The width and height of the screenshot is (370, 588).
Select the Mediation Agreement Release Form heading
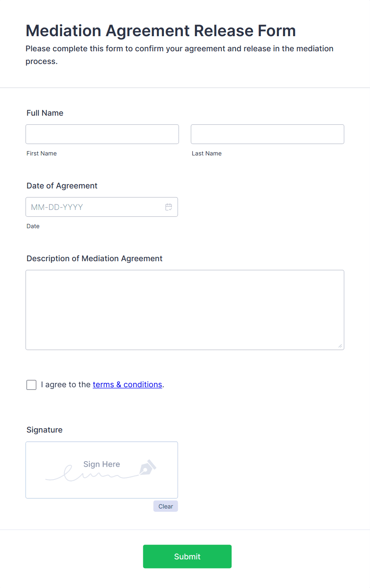pos(160,30)
